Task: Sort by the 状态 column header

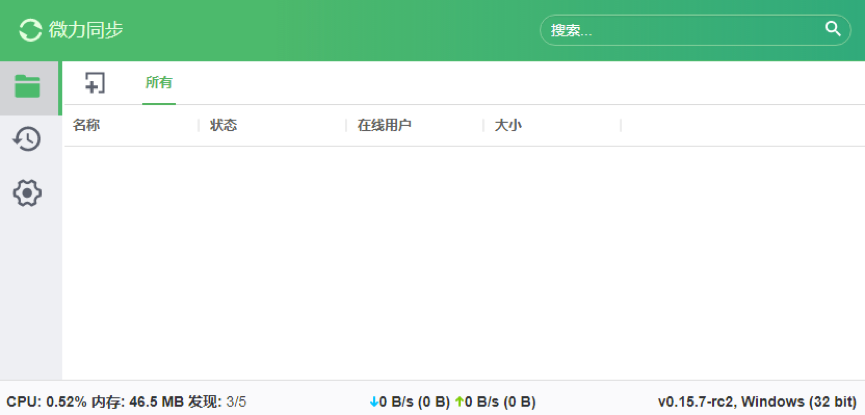Action: (x=224, y=125)
